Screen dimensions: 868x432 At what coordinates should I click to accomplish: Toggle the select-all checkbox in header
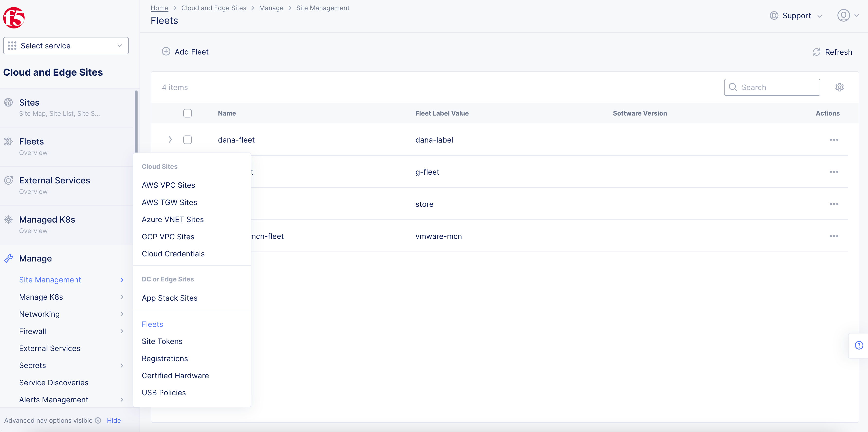(x=187, y=113)
